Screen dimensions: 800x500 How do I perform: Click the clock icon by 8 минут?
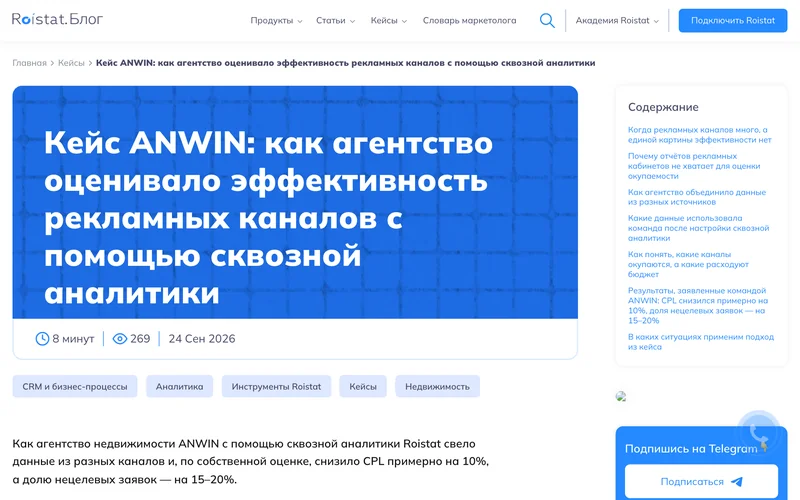[x=42, y=339]
